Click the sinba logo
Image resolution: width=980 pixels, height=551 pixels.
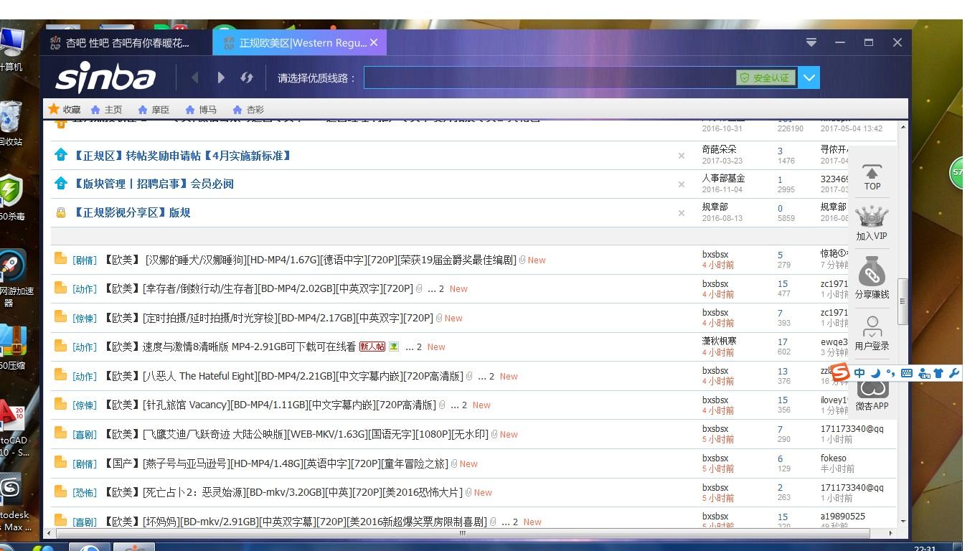[105, 77]
